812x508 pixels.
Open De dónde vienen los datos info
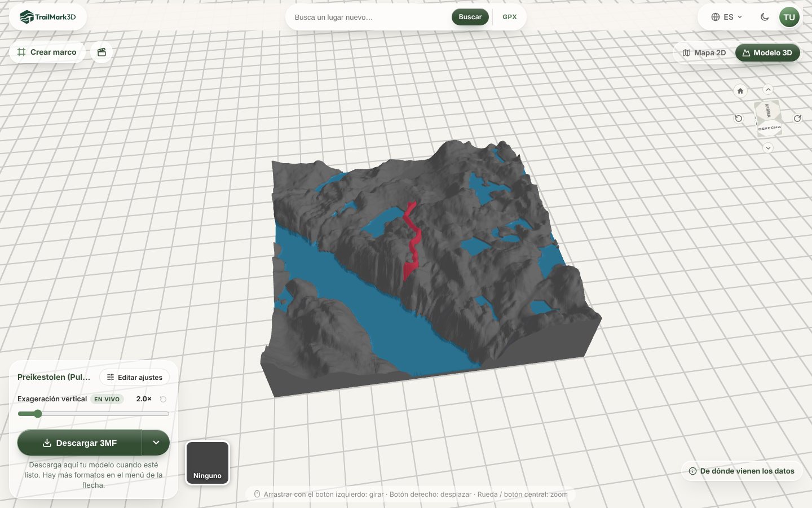point(742,471)
